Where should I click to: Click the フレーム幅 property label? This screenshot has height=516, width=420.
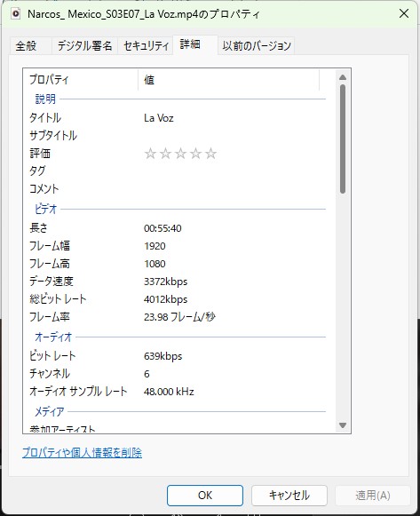coord(50,246)
